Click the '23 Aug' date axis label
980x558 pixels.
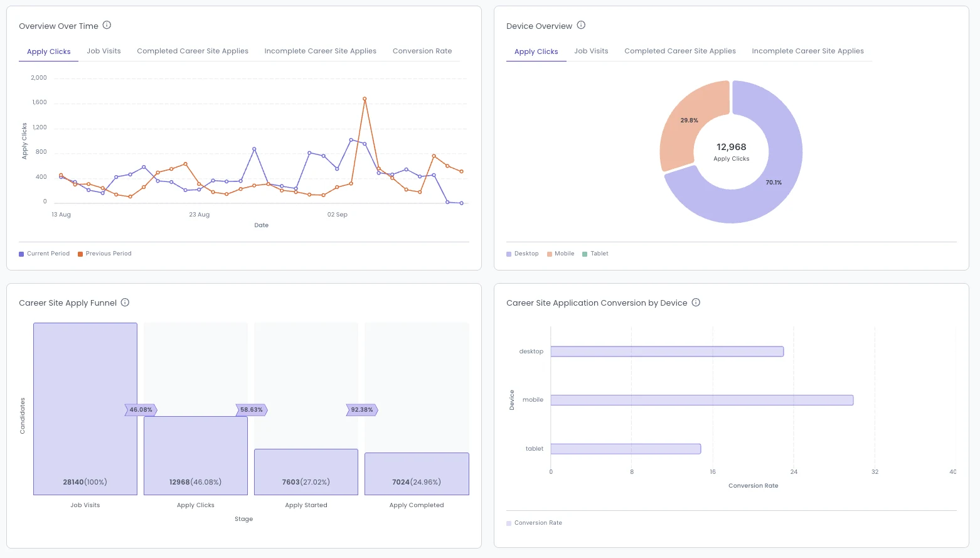point(200,215)
